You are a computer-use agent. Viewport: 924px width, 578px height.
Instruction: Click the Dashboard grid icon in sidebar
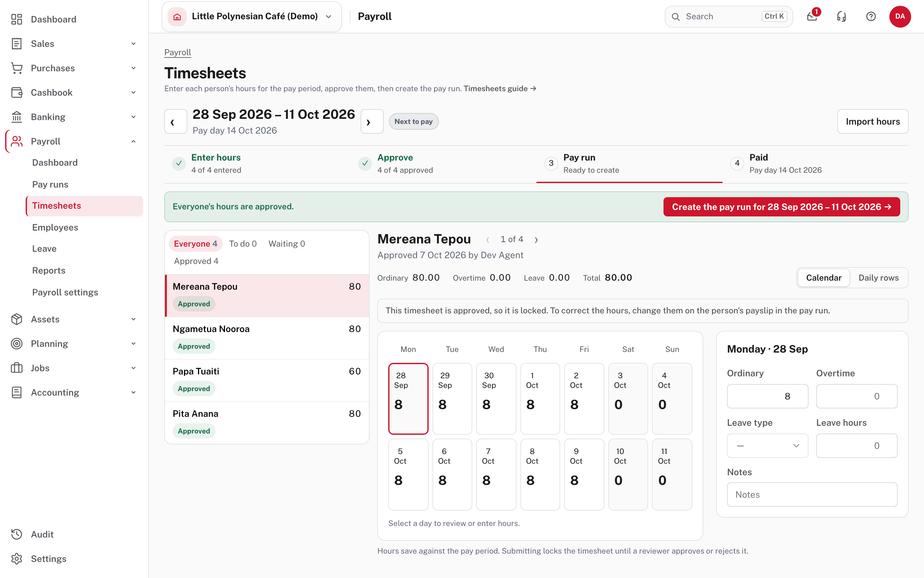coord(16,19)
